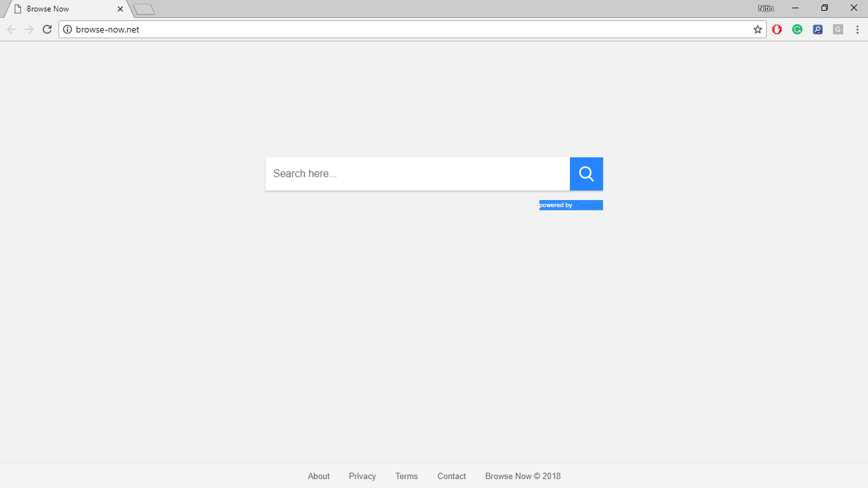The height and width of the screenshot is (488, 868).
Task: Open the Chrome three-dot menu
Action: point(857,29)
